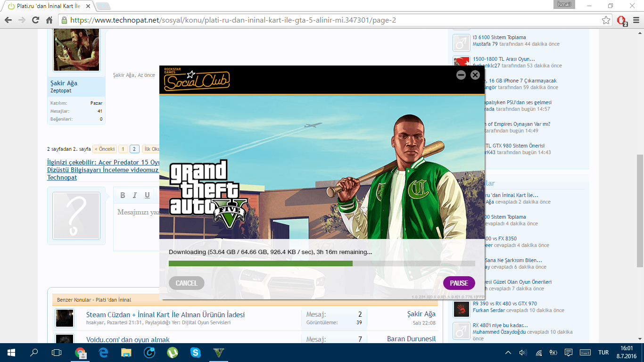Open the Voidu.com' dan oyun almak thread
The image size is (644, 362).
tap(128, 339)
